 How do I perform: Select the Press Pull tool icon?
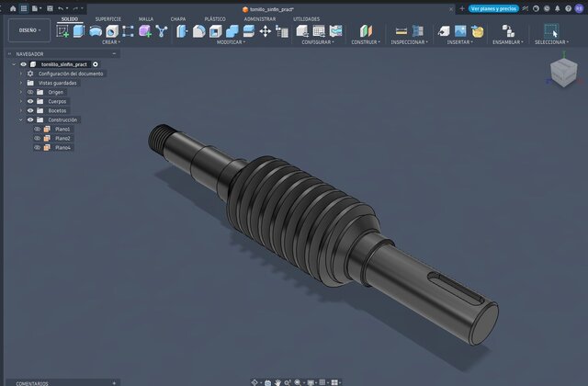click(x=182, y=31)
